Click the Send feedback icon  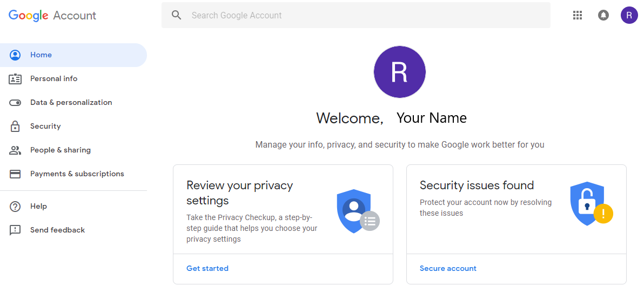(15, 230)
